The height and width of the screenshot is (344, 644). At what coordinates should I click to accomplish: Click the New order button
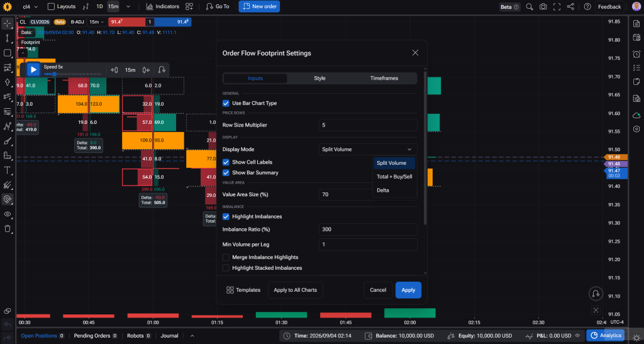(x=259, y=6)
